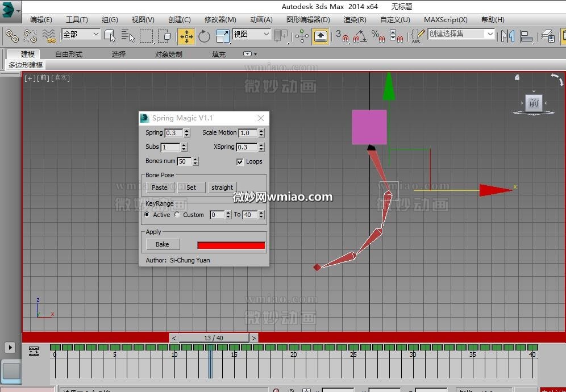The image size is (566, 392).
Task: Open the Align tool
Action: tap(526, 36)
